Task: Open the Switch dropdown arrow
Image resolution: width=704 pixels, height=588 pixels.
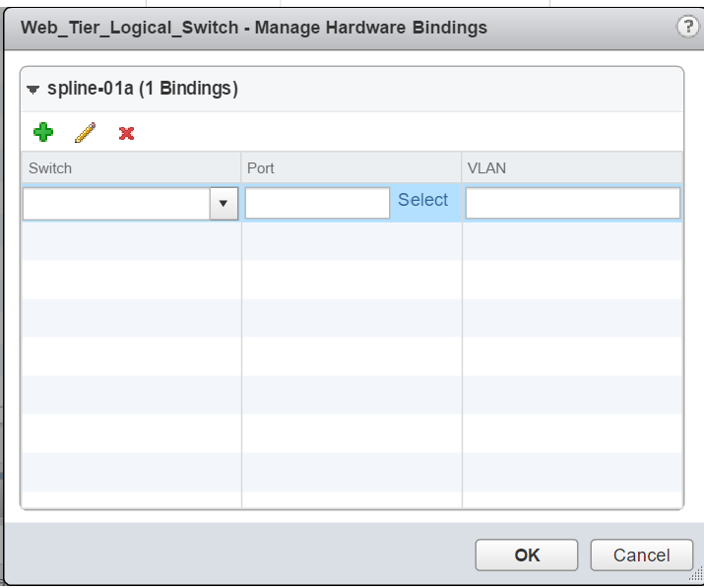Action: pos(224,204)
